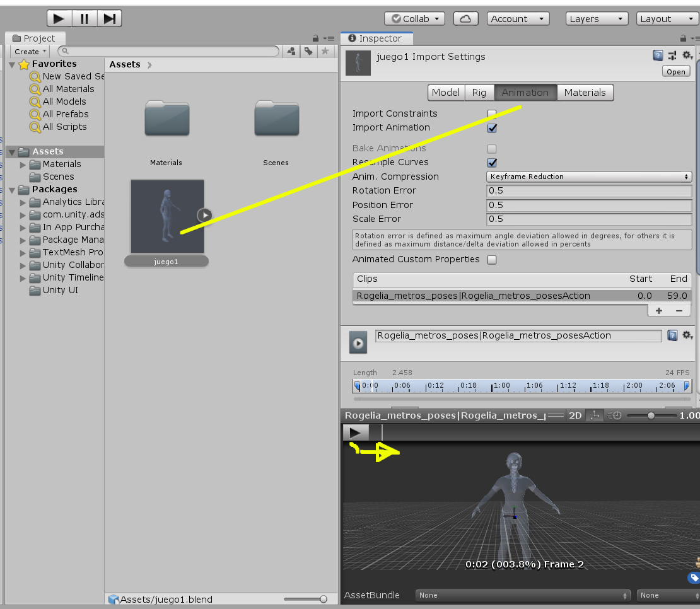Click the Search by Type icon
This screenshot has width=700, height=609.
pyautogui.click(x=291, y=51)
